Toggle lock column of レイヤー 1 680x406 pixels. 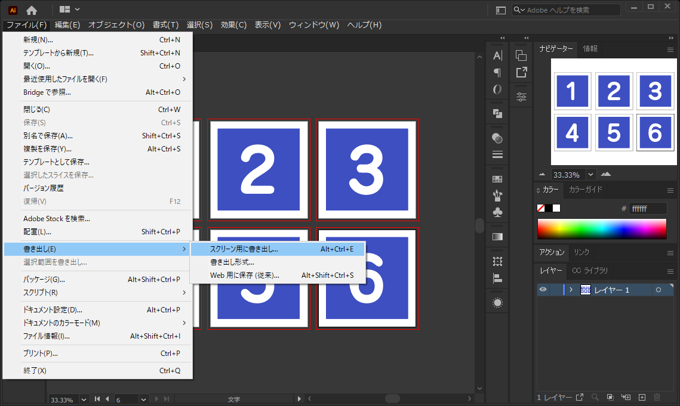click(556, 289)
